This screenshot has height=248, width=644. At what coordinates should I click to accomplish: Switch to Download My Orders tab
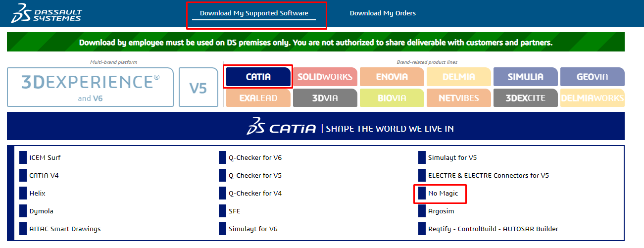click(x=383, y=13)
